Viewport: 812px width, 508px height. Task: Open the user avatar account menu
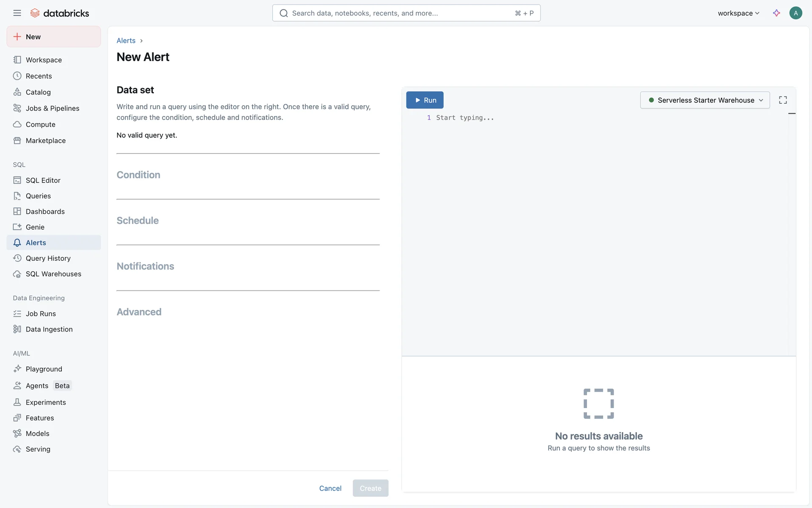(x=796, y=13)
